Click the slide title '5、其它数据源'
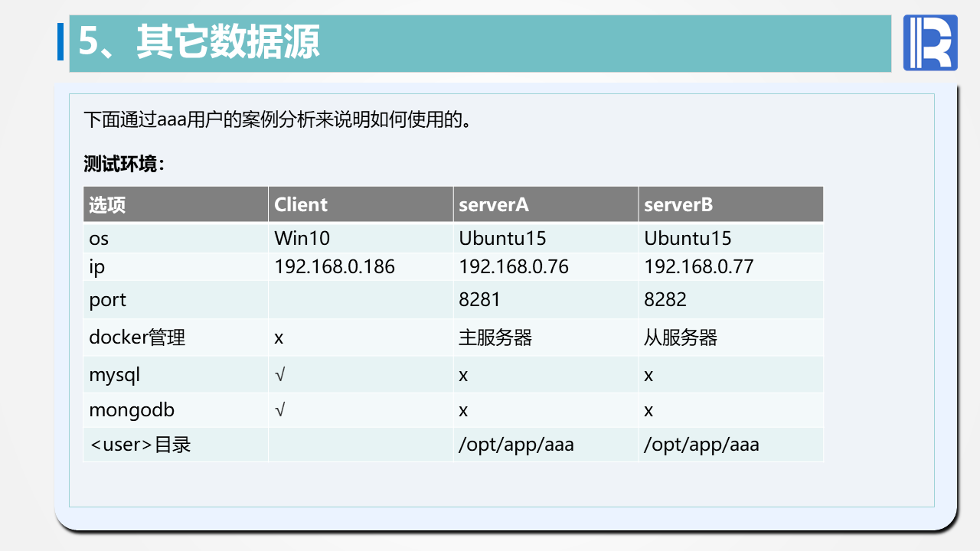 tap(199, 42)
